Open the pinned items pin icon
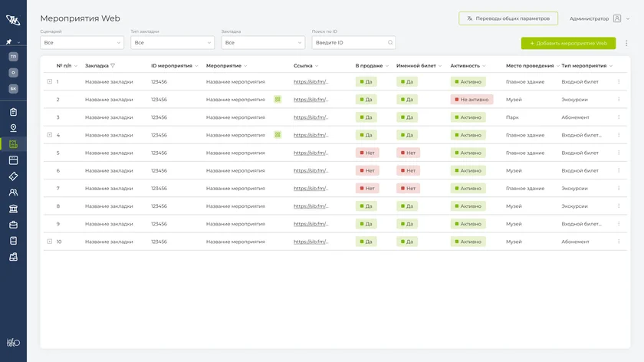This screenshot has width=644, height=362. (8, 42)
